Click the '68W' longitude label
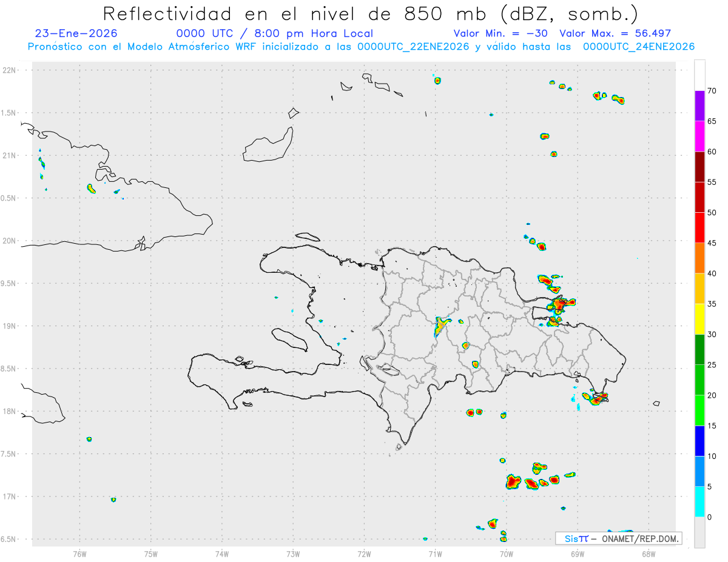The height and width of the screenshot is (562, 728). coord(649,554)
